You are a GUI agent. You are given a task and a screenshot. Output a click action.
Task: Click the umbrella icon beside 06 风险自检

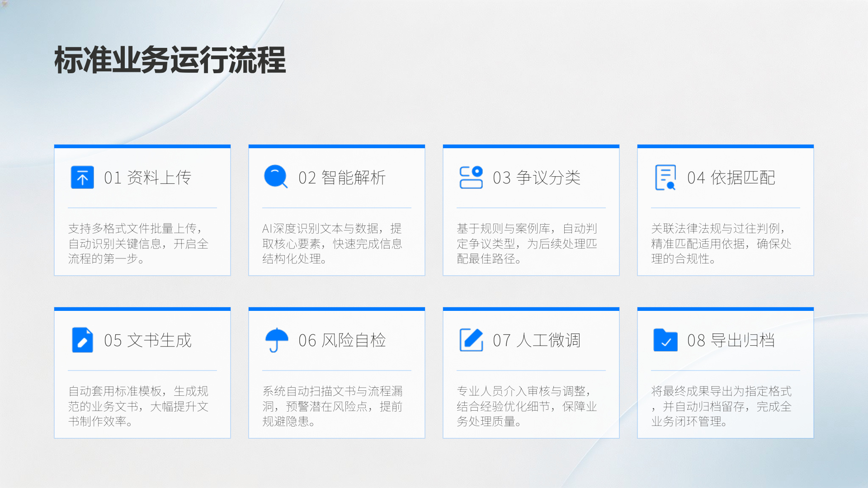tap(276, 340)
